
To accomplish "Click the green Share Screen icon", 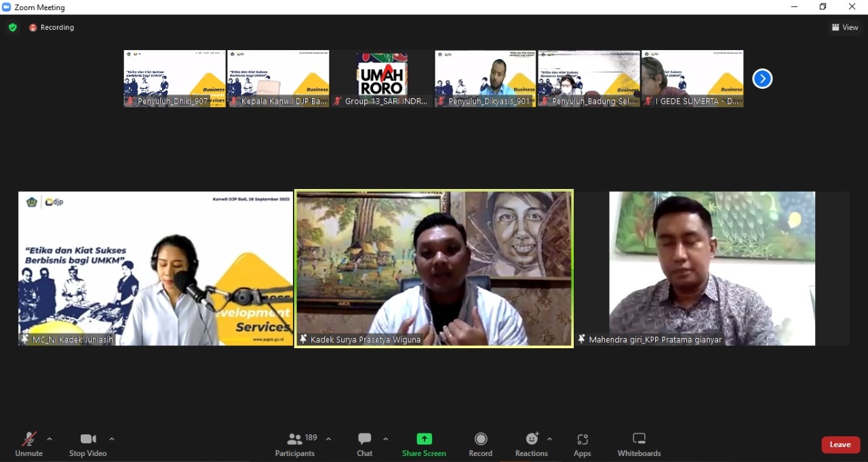I will (424, 439).
